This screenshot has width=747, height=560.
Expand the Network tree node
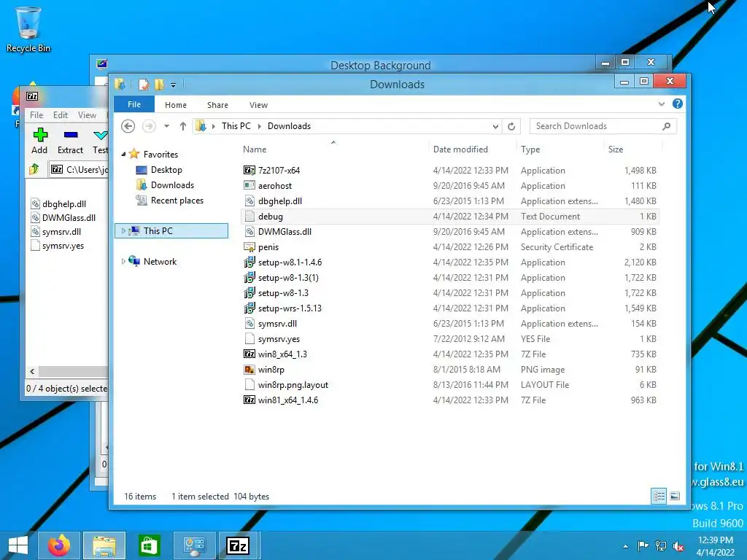pyautogui.click(x=123, y=262)
